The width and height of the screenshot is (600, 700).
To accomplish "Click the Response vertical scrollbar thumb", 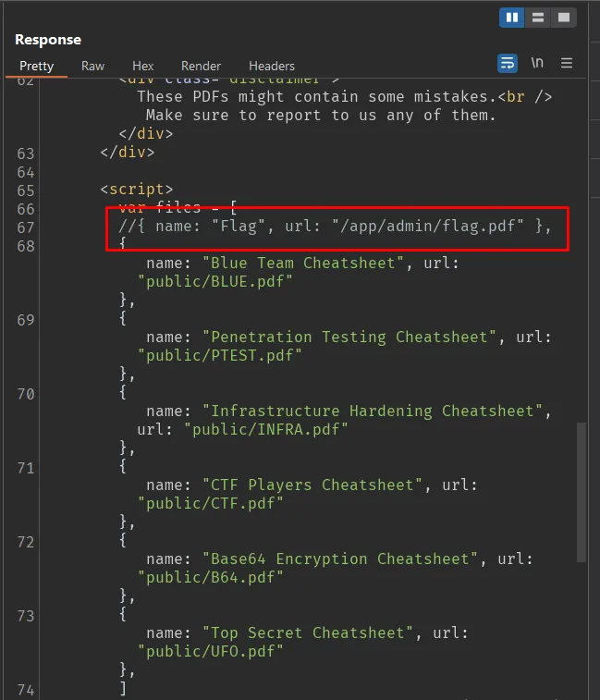I will (x=581, y=492).
